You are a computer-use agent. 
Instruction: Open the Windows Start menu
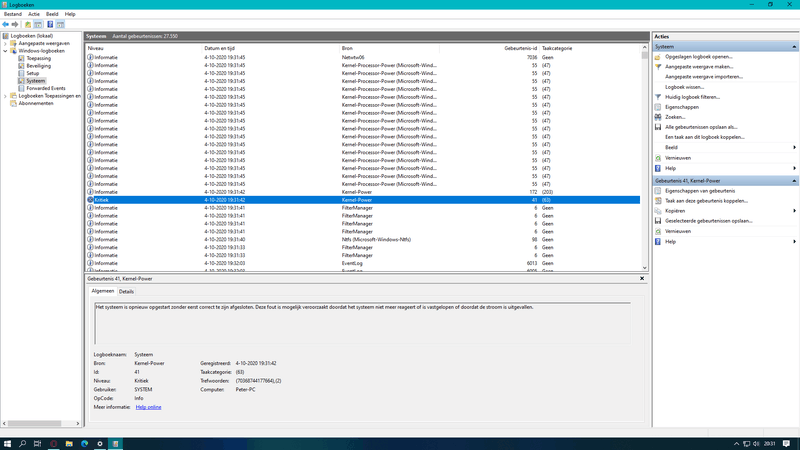[x=7, y=444]
